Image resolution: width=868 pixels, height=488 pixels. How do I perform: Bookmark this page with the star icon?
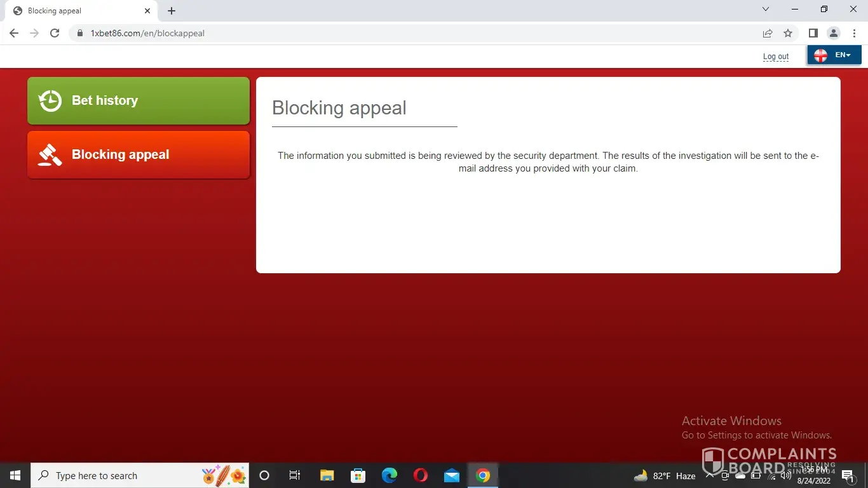pyautogui.click(x=788, y=33)
